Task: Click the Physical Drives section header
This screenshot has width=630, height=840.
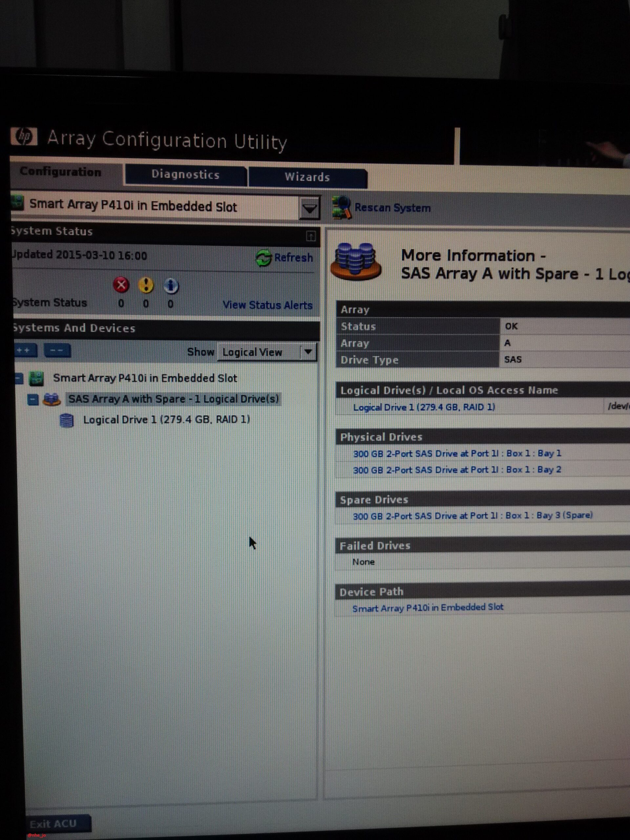Action: 483,437
